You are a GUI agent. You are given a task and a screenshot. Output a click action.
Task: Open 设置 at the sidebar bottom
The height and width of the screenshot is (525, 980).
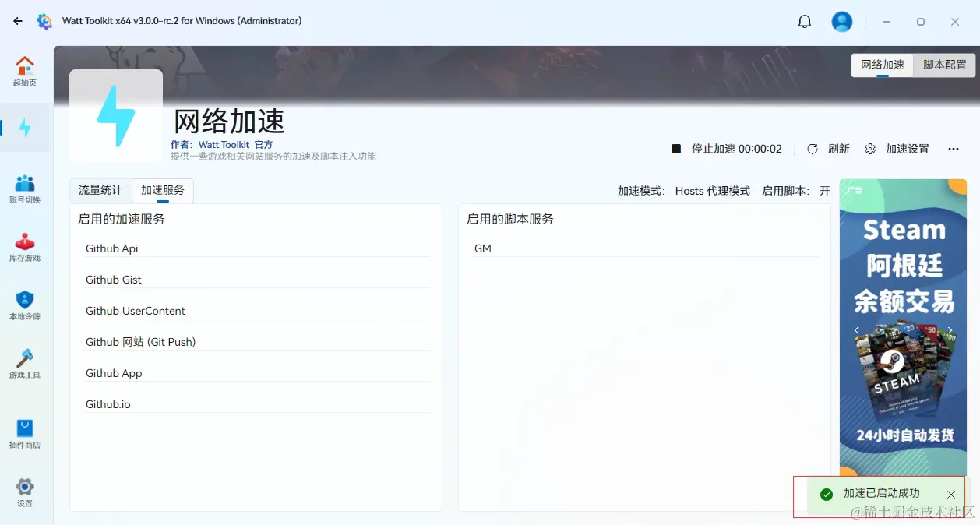[x=25, y=492]
